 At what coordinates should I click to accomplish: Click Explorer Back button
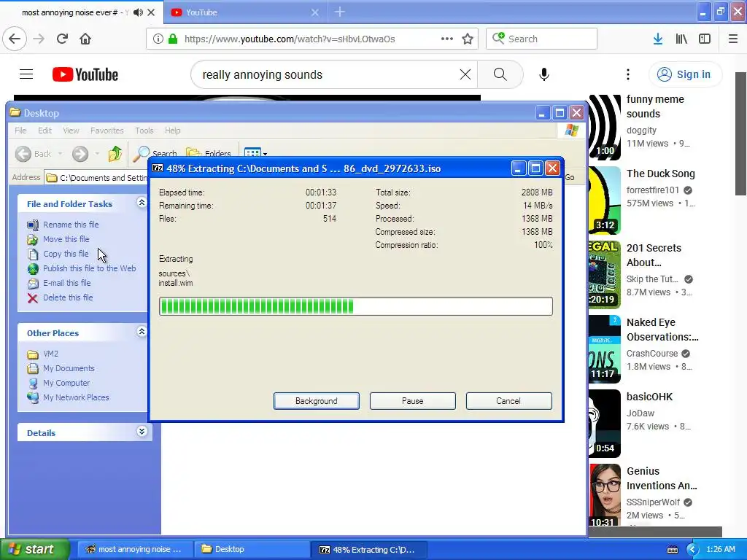click(33, 153)
